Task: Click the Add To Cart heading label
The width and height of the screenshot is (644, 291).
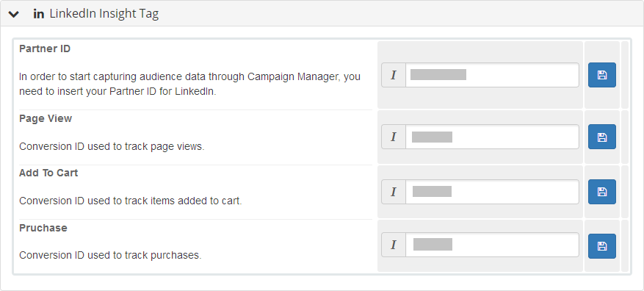Action: [x=48, y=173]
